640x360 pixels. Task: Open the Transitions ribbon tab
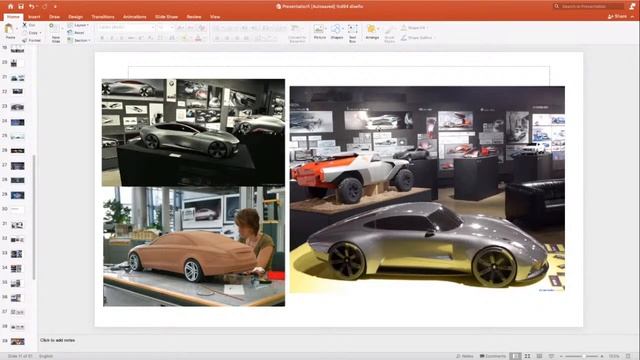pyautogui.click(x=103, y=17)
